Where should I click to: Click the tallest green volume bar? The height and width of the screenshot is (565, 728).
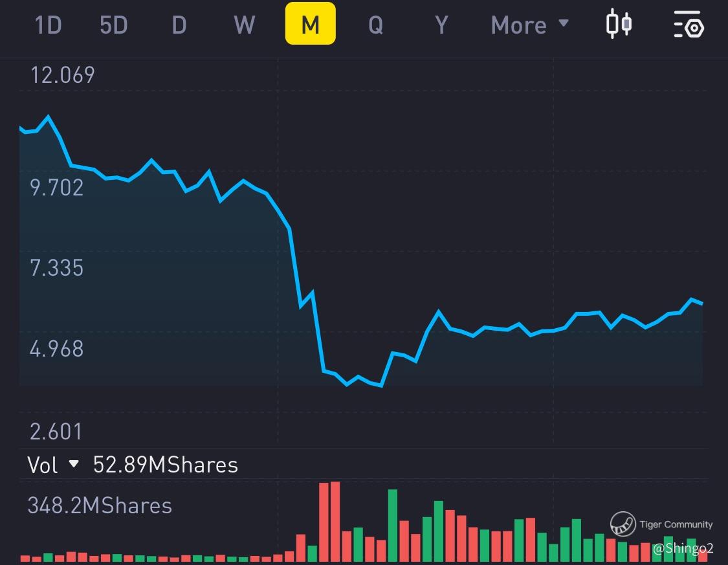pyautogui.click(x=392, y=525)
